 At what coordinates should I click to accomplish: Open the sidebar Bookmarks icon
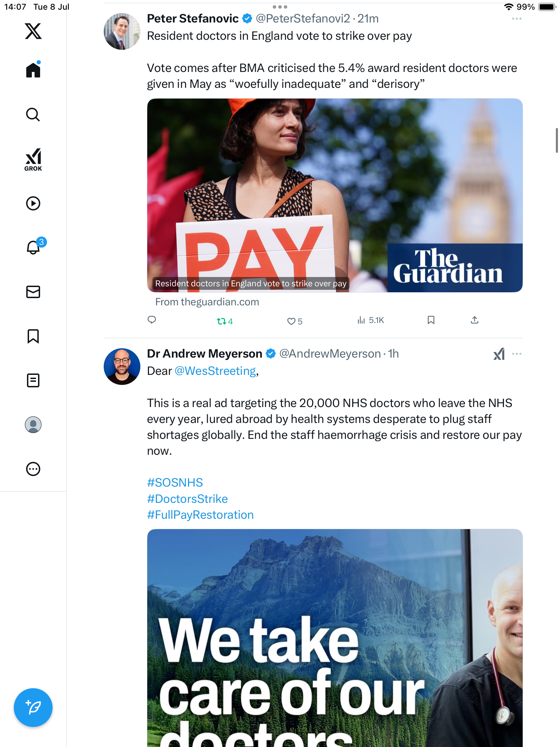click(x=33, y=336)
